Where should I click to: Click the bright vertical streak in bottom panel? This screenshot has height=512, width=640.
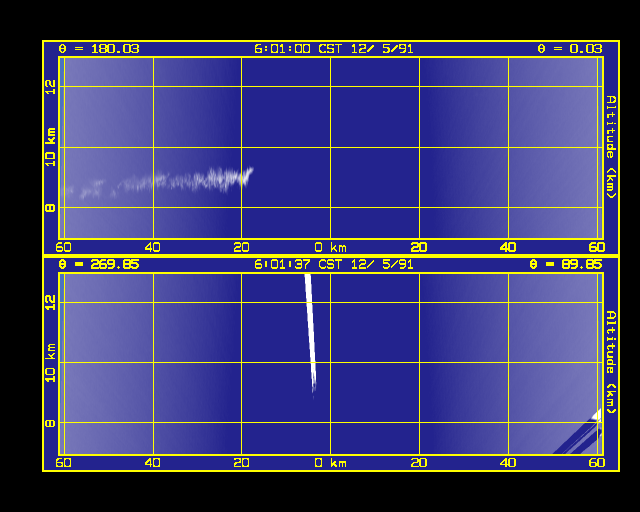coord(310,335)
